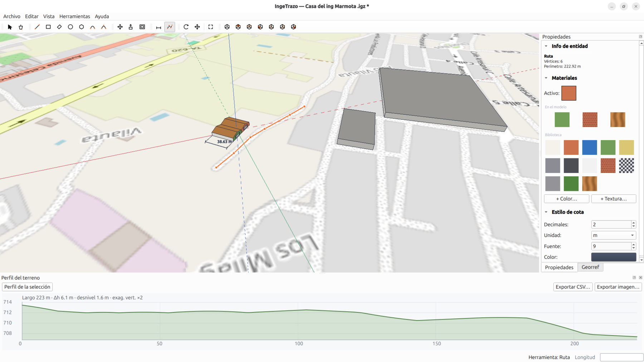Select the blue material swatch
The width and height of the screenshot is (644, 362).
[x=590, y=147]
